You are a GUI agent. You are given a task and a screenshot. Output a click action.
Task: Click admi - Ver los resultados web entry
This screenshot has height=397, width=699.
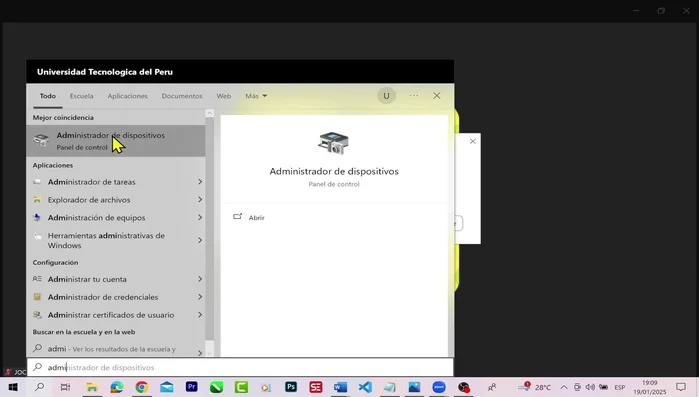[111, 349]
